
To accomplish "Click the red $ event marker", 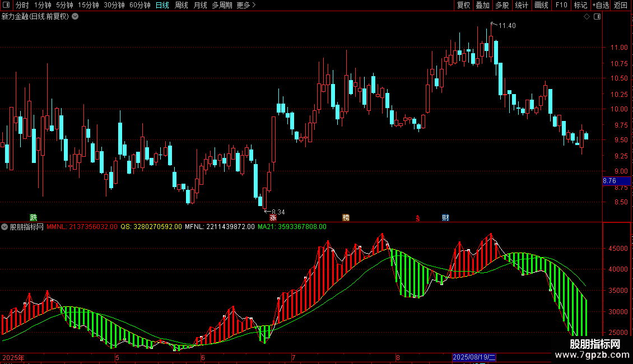I will [x=418, y=218].
